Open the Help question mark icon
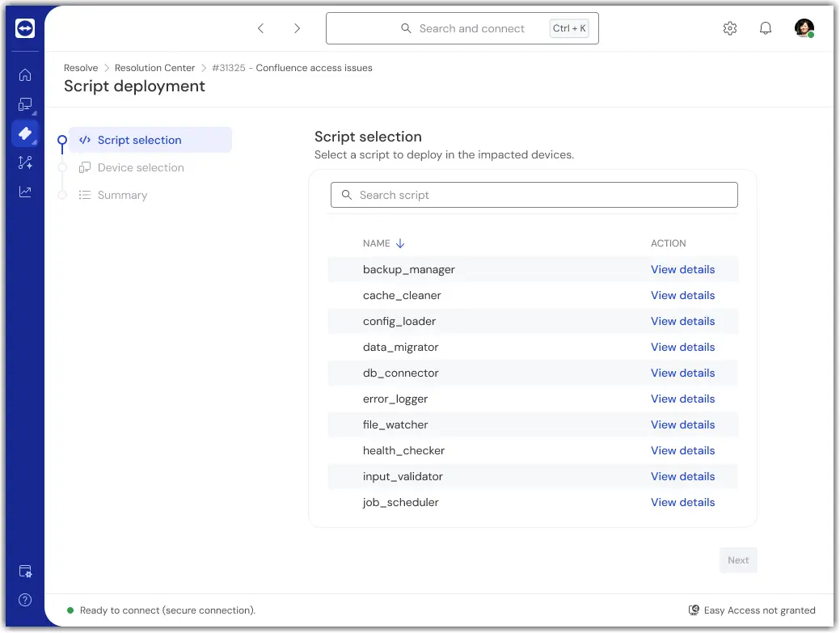Screen dimensions: 840x633 point(25,600)
